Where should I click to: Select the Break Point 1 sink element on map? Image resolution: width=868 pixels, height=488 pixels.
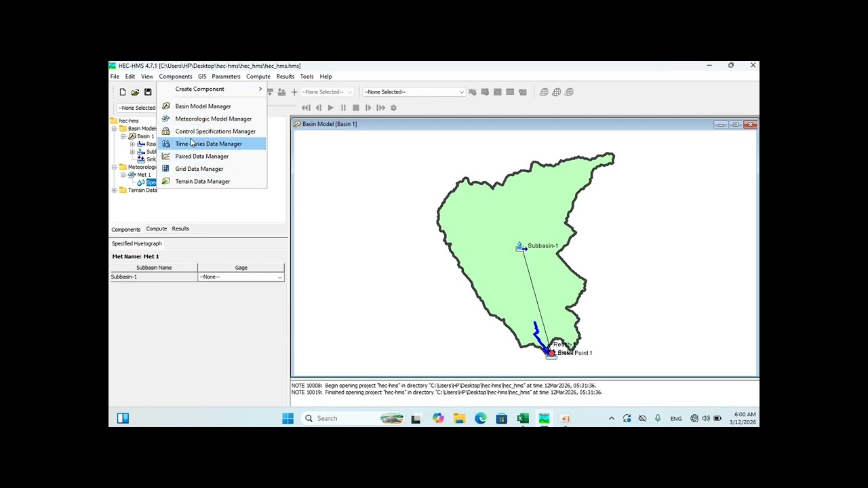click(551, 353)
